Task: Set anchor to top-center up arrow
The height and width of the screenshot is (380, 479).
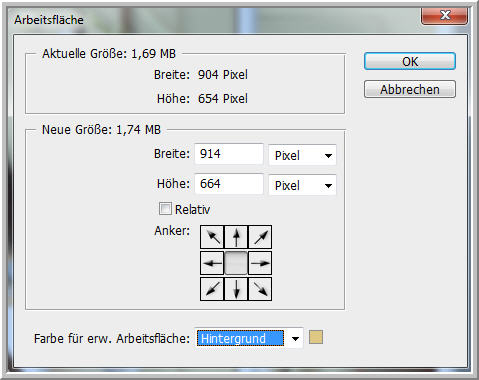Action: click(x=236, y=237)
